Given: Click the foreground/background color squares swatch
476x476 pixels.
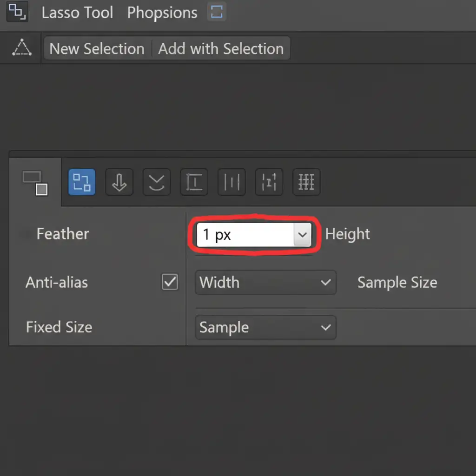Looking at the screenshot, I should (35, 183).
